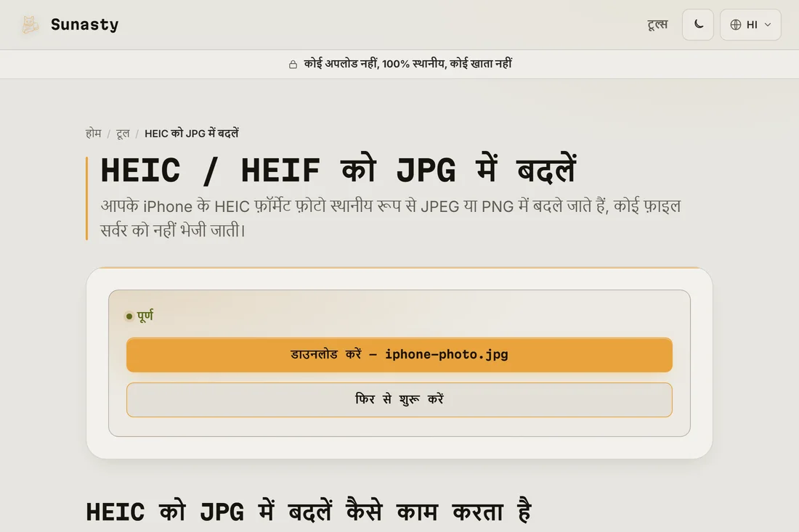This screenshot has width=799, height=532.
Task: Open the Sunasty home brand name
Action: pyautogui.click(x=84, y=25)
